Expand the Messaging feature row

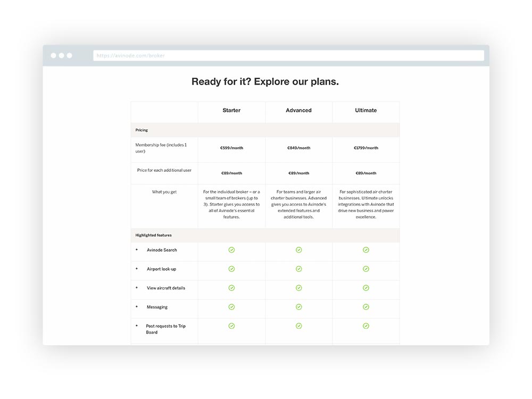pyautogui.click(x=137, y=307)
